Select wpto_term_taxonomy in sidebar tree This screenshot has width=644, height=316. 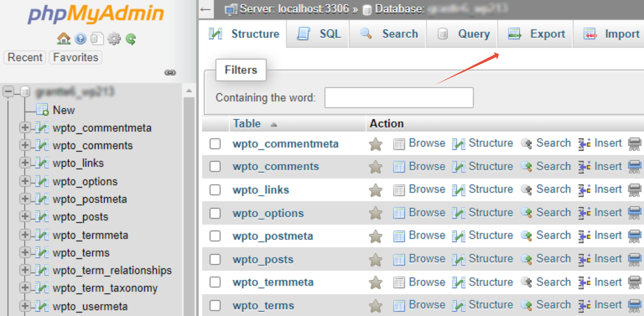point(105,288)
